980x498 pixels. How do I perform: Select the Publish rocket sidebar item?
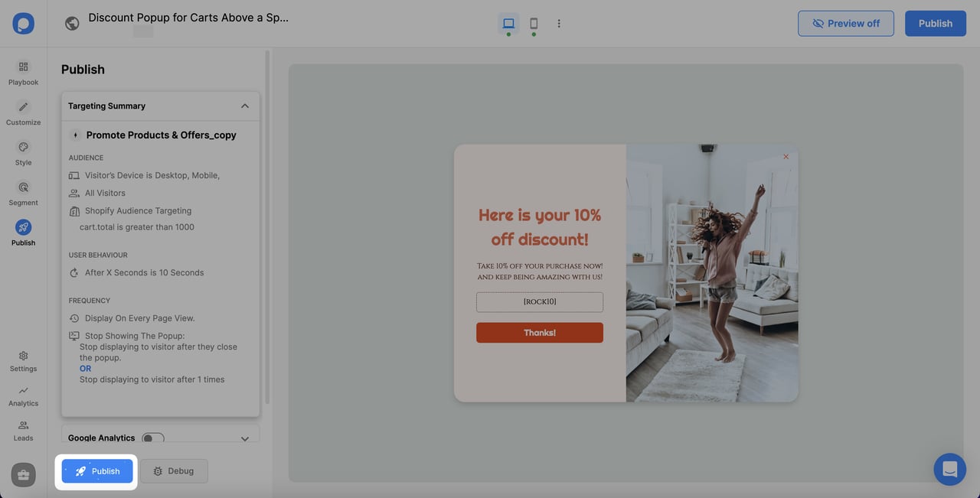pyautogui.click(x=23, y=233)
